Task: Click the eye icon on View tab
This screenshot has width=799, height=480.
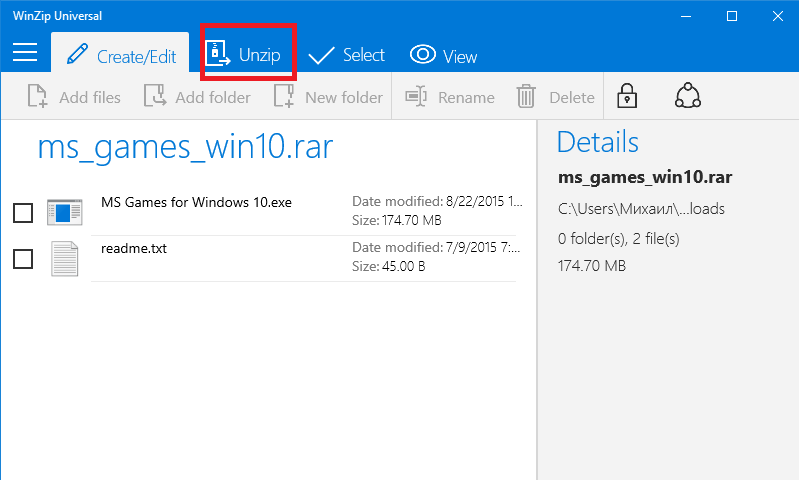Action: point(423,54)
